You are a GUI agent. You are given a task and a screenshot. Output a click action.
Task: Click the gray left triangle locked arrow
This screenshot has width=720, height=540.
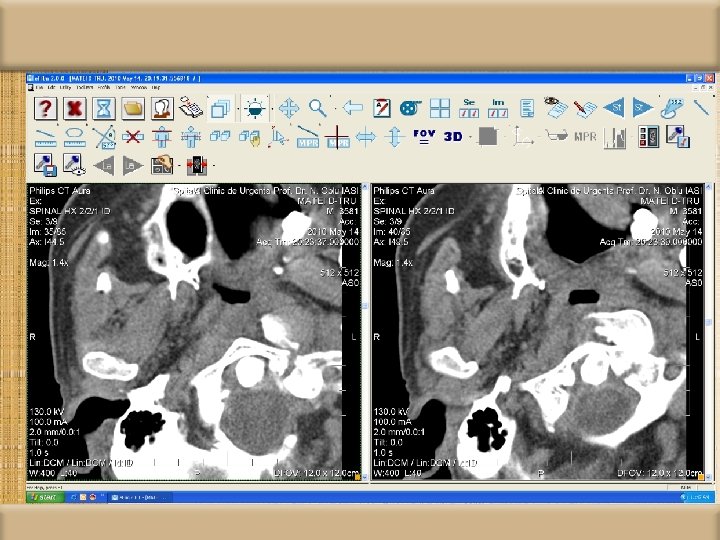104,165
